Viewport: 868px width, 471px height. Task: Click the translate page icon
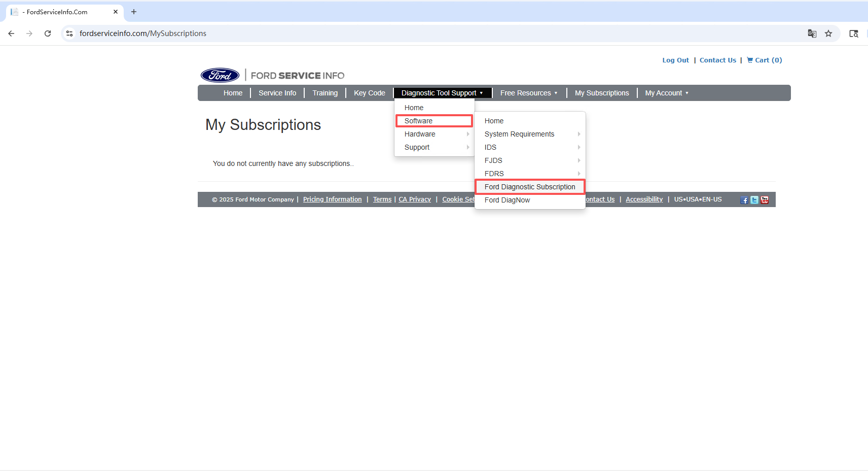[812, 33]
